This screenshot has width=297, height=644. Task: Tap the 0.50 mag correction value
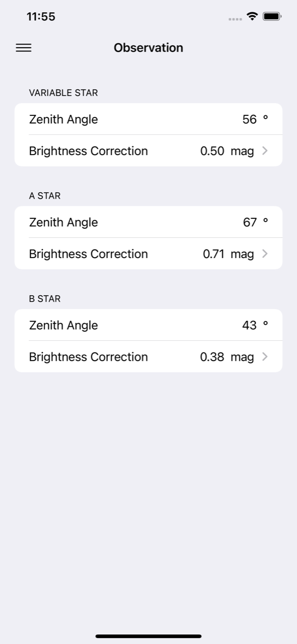[227, 151]
